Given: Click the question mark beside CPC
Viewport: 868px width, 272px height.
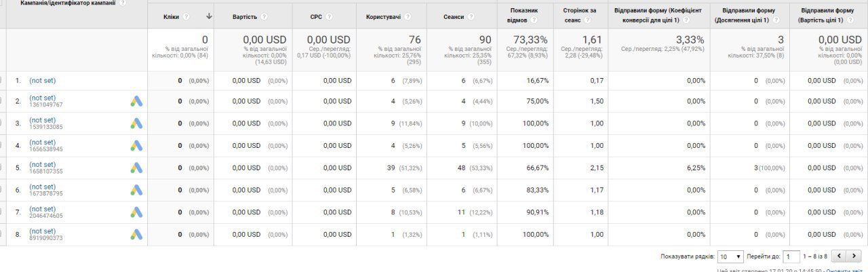Looking at the screenshot, I should (x=329, y=16).
